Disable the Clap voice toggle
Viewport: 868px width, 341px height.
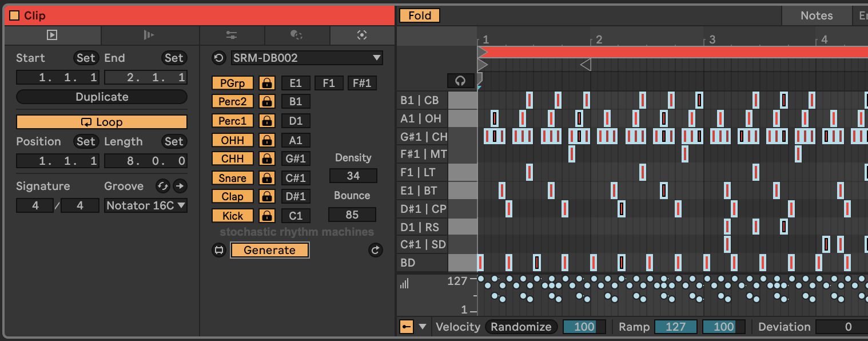(232, 196)
